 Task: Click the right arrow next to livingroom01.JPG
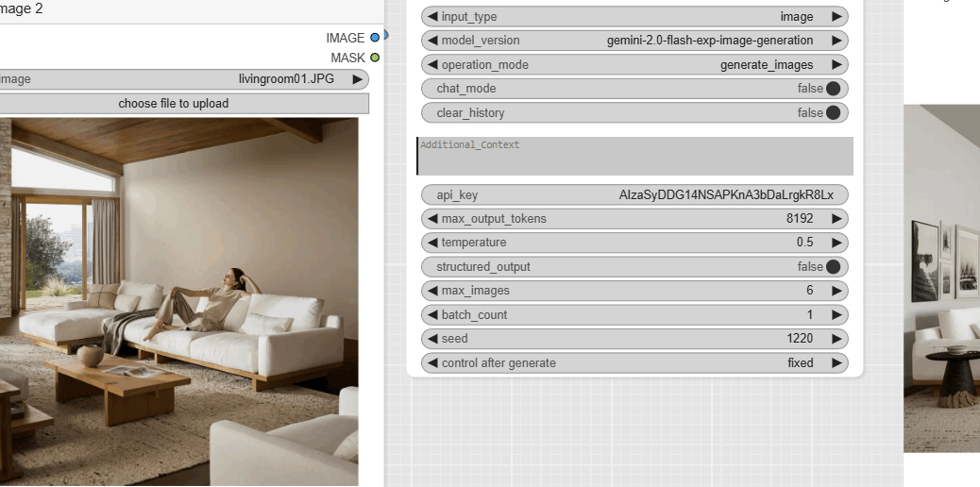point(358,79)
